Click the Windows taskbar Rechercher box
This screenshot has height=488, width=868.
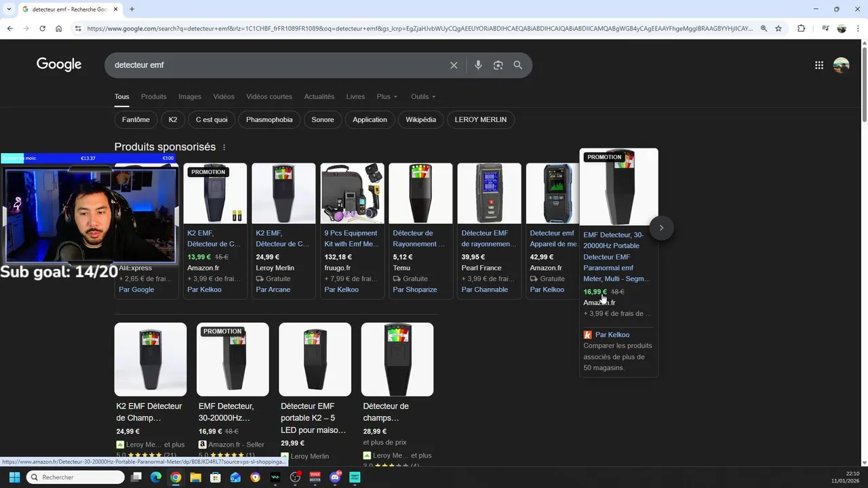[75, 477]
